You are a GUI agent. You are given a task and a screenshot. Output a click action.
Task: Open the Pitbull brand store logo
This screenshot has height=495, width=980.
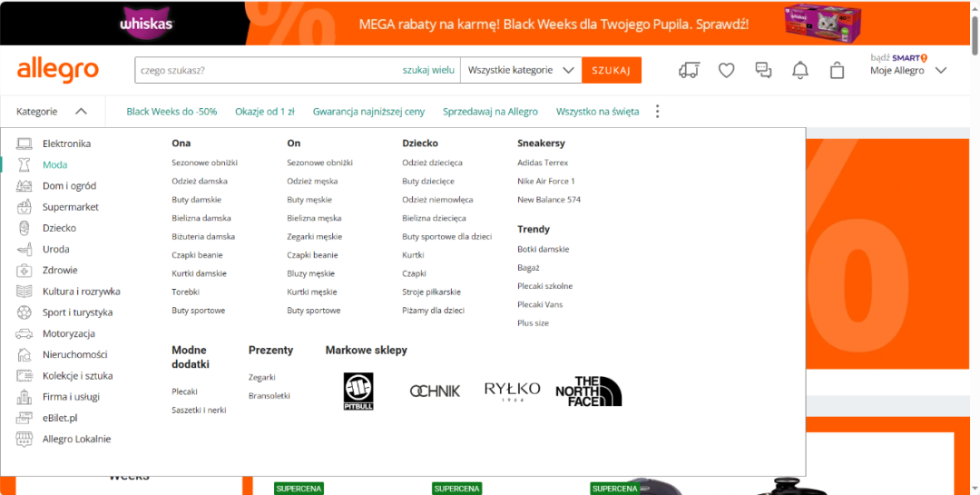pyautogui.click(x=358, y=391)
